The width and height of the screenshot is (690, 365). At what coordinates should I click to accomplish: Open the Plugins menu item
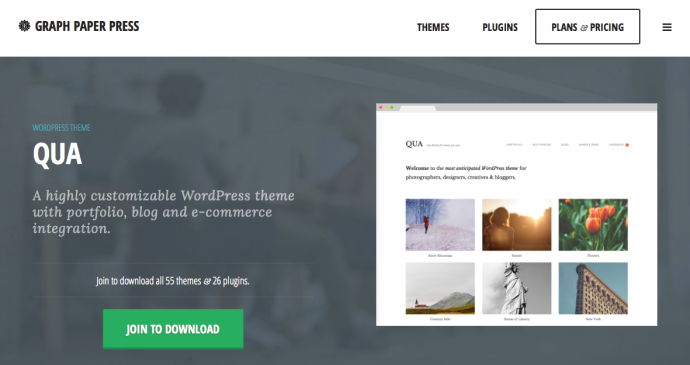tap(500, 27)
